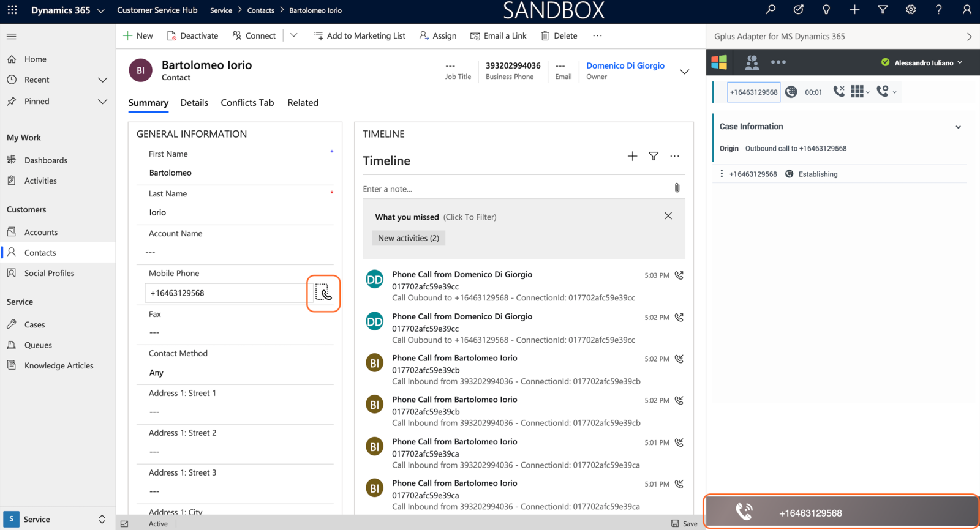Click New in the command bar

coord(138,35)
